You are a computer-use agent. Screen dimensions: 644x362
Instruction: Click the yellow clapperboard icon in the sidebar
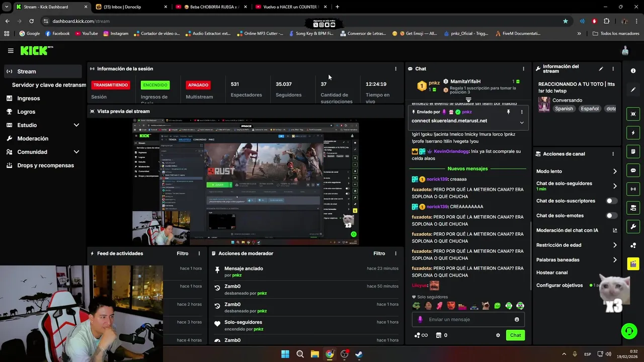pos(633,263)
